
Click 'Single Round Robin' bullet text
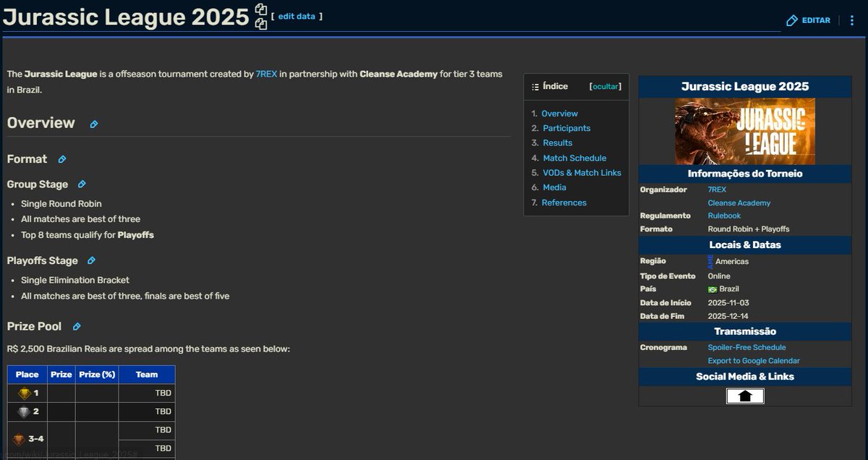(61, 204)
